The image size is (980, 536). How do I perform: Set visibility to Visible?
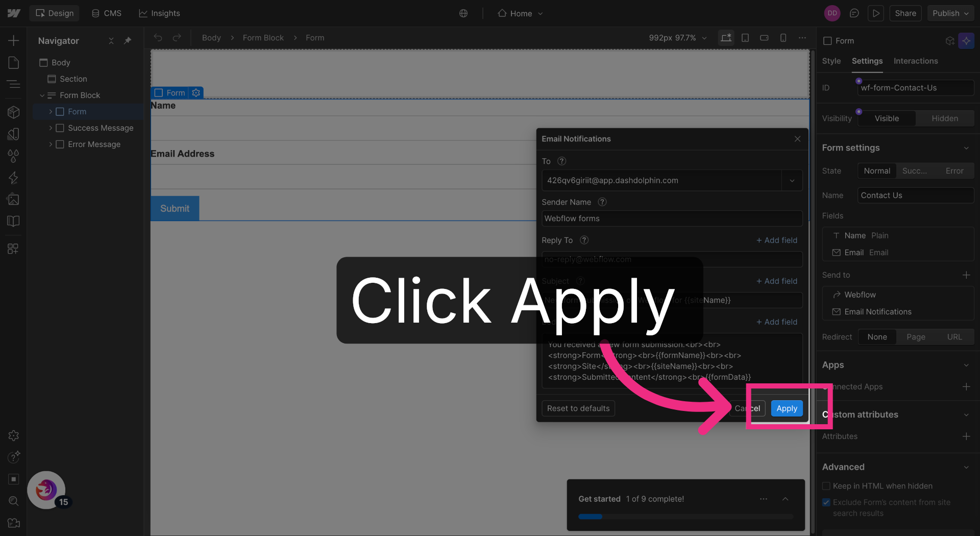[x=887, y=118]
